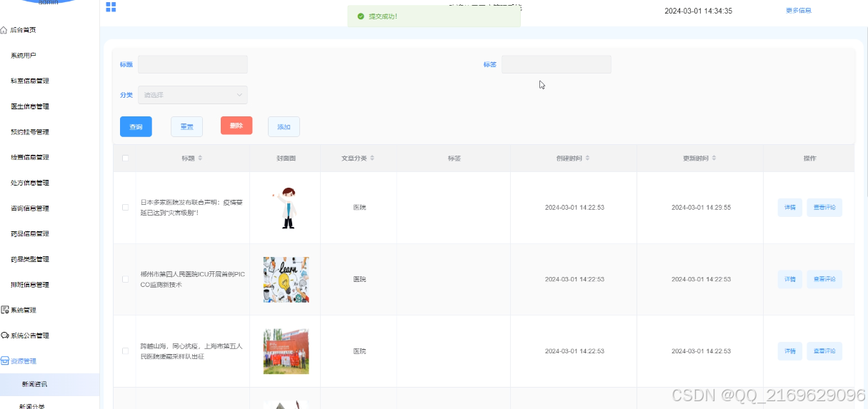The image size is (868, 409).
Task: Open the 分类 请选择 dropdown
Action: pyautogui.click(x=193, y=95)
